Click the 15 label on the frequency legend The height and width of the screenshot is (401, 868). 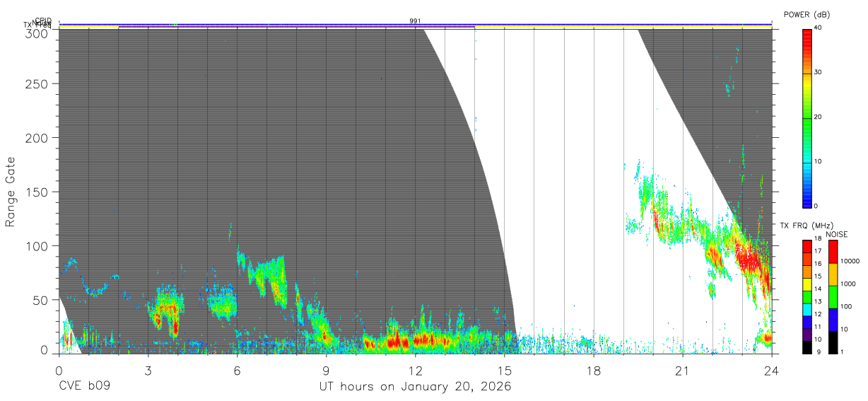click(x=819, y=277)
